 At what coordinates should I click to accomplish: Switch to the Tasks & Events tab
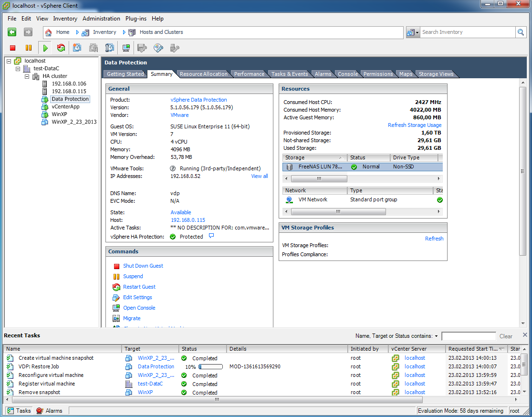[290, 74]
